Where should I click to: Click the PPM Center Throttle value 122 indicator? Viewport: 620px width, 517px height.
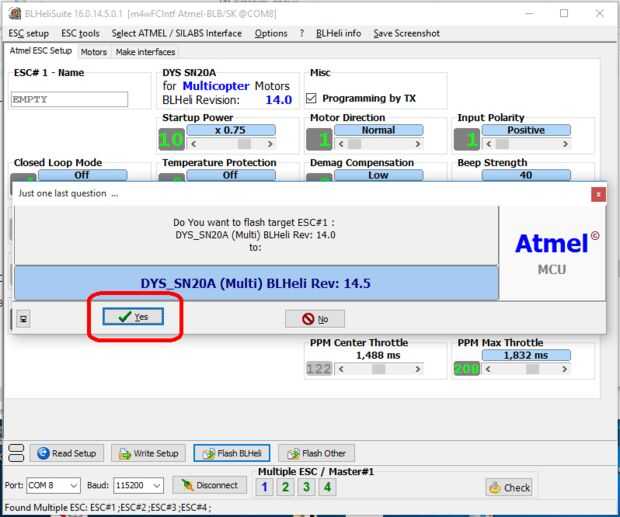(319, 369)
